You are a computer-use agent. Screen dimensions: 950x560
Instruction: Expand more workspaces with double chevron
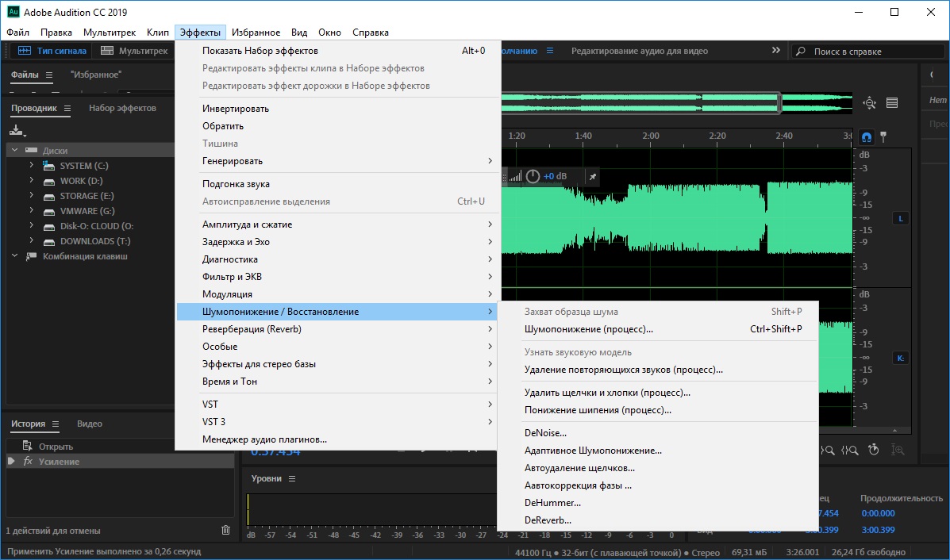pyautogui.click(x=775, y=51)
